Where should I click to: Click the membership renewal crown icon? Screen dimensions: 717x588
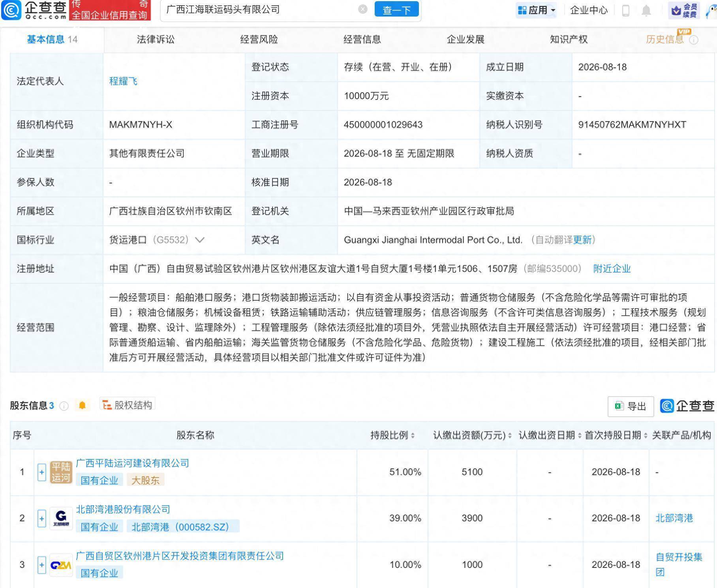tap(676, 11)
